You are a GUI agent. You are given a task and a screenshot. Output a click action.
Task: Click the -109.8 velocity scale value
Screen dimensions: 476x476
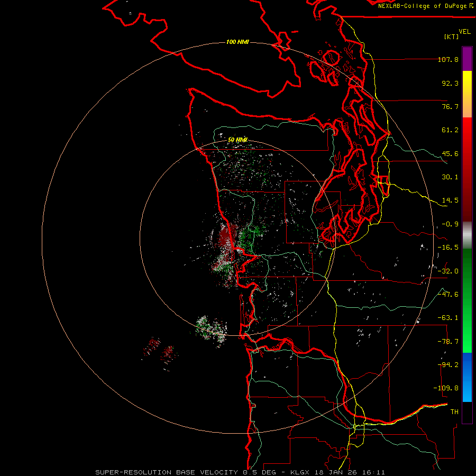tap(446, 388)
